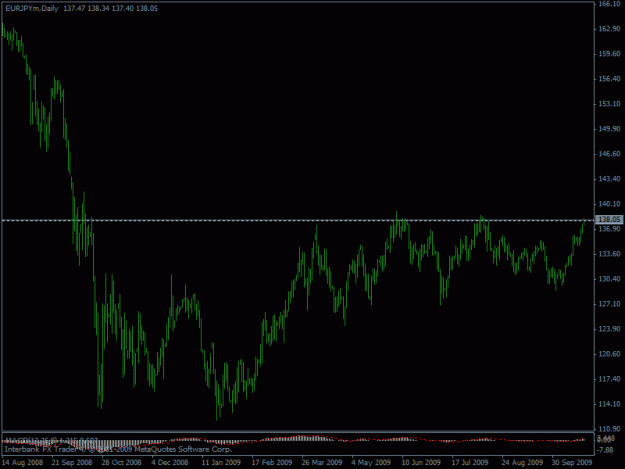Click the 162.90 price scale label
Image resolution: width=625 pixels, height=469 pixels.
(x=609, y=29)
